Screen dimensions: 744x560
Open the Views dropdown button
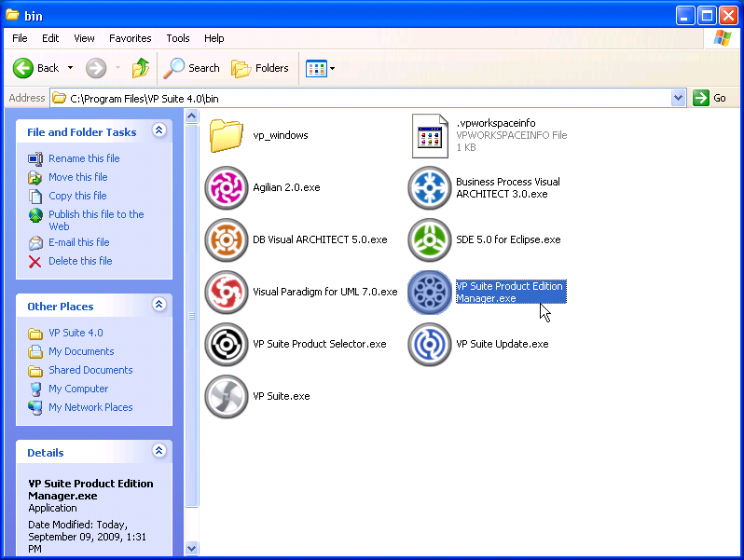pyautogui.click(x=321, y=68)
